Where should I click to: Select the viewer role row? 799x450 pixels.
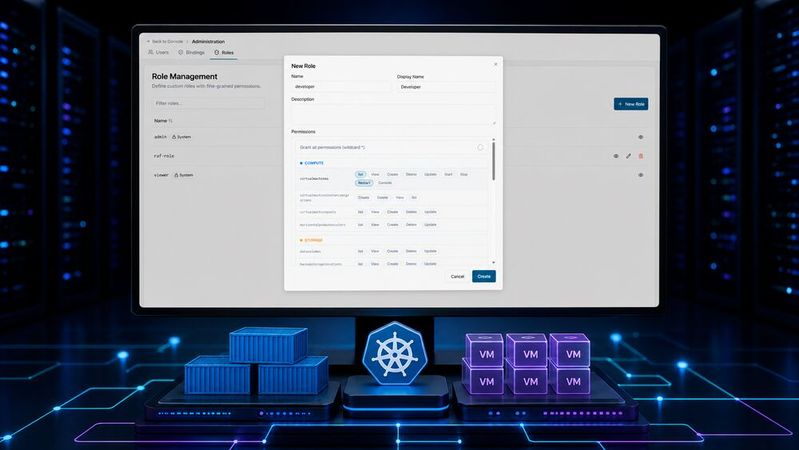(x=398, y=175)
